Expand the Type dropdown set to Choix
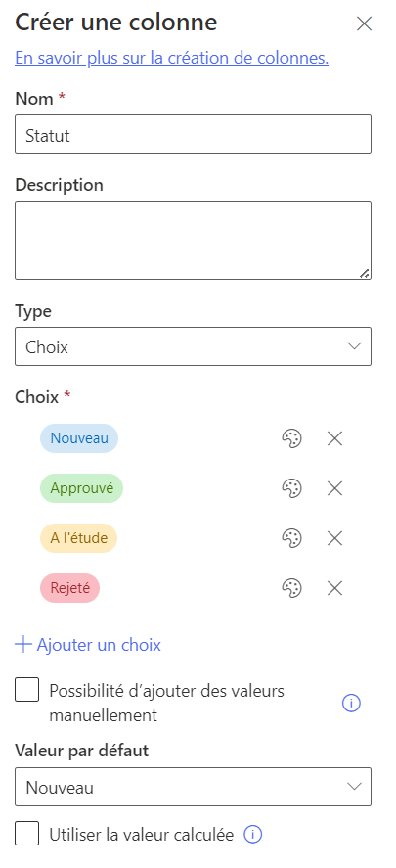 click(193, 346)
